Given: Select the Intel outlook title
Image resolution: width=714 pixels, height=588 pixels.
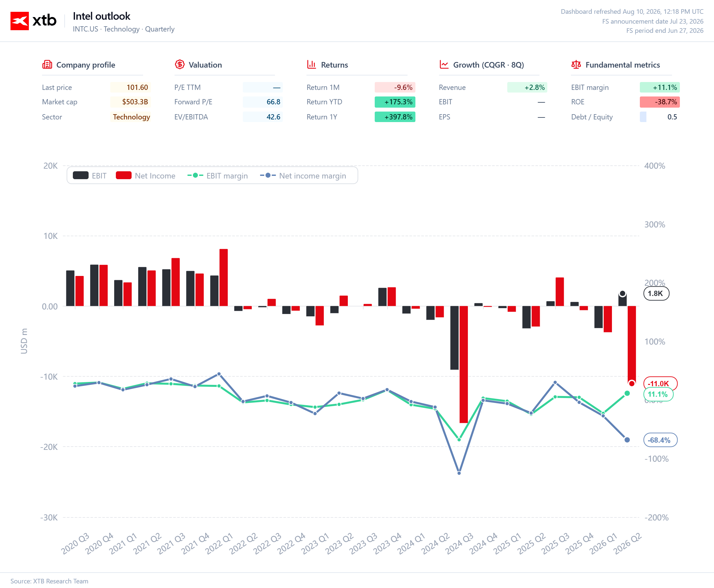Looking at the screenshot, I should pos(102,16).
